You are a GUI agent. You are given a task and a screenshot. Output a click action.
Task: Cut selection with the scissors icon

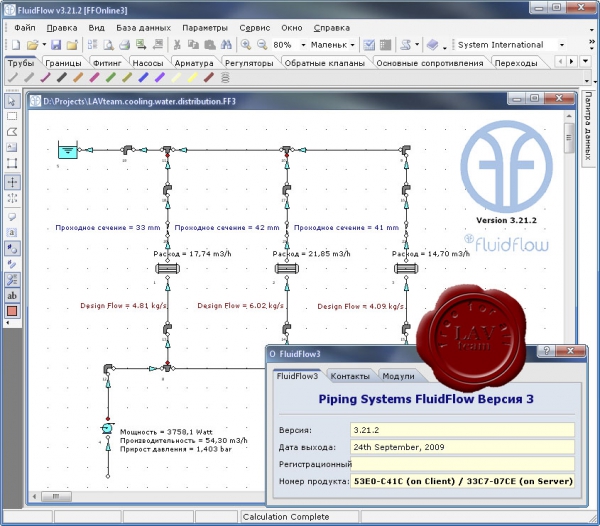point(177,45)
